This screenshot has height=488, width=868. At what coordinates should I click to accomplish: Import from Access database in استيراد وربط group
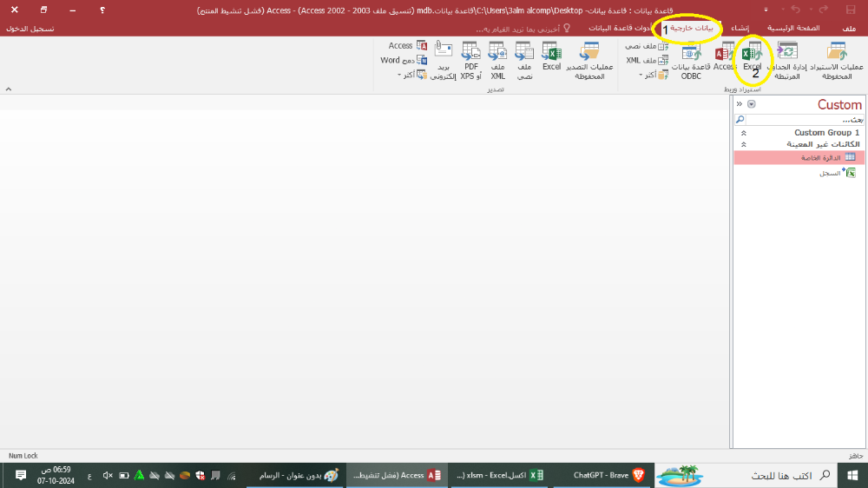724,56
